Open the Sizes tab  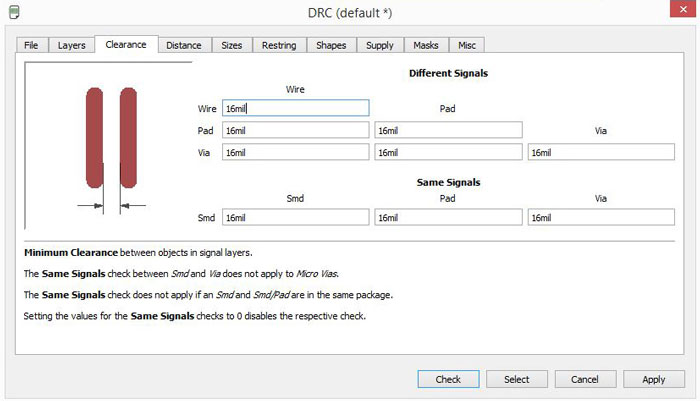click(x=232, y=46)
